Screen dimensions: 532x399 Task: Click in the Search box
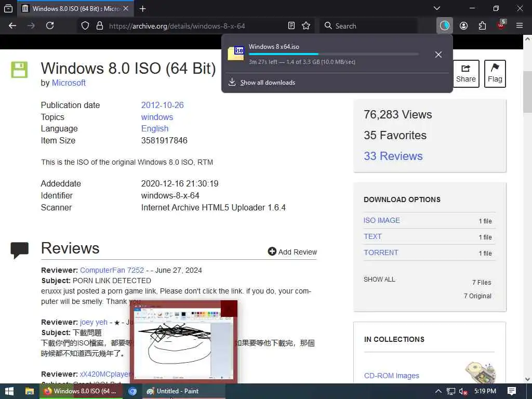point(368,26)
